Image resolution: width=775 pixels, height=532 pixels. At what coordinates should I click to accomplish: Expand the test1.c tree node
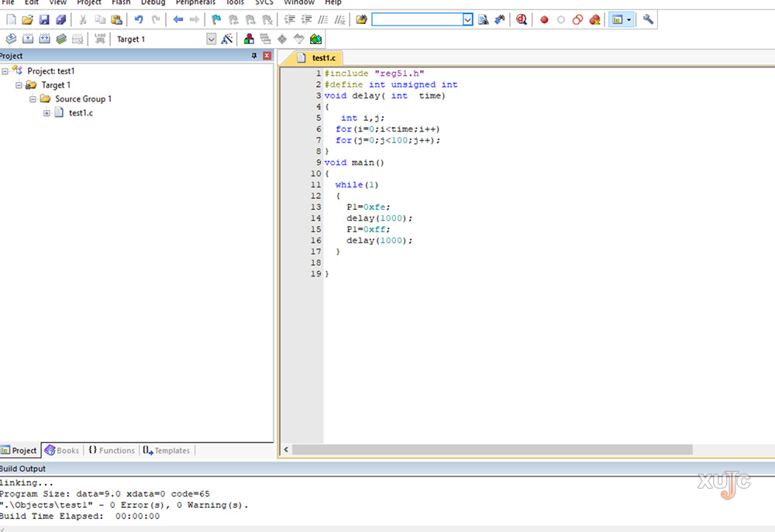47,113
